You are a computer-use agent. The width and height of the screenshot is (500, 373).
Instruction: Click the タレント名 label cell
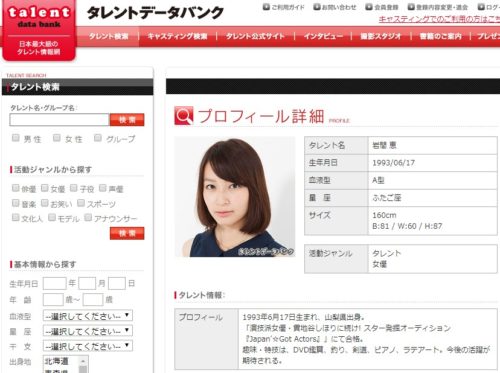336,145
